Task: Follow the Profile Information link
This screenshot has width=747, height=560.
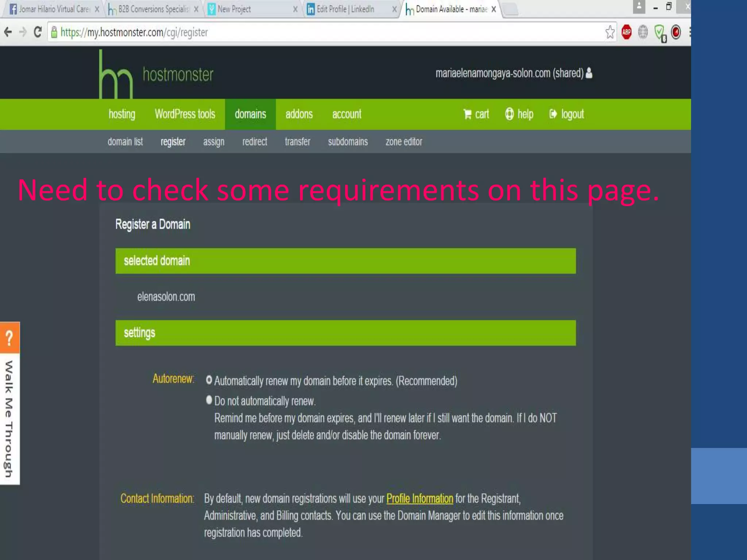Action: click(419, 498)
